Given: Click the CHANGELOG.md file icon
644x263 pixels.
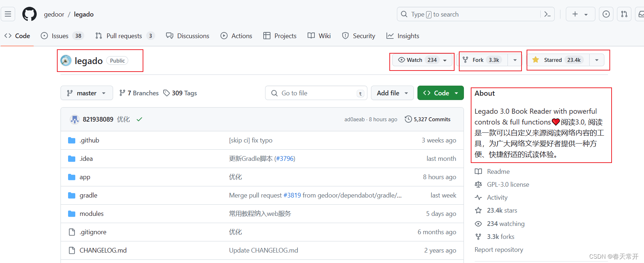Looking at the screenshot, I should (72, 250).
